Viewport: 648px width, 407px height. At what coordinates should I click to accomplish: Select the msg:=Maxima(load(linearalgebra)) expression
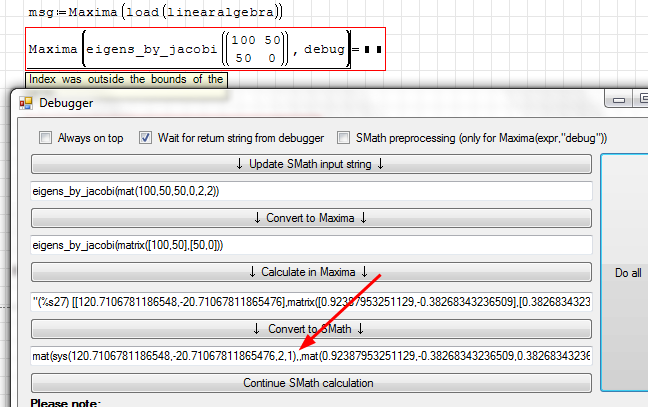[x=155, y=12]
